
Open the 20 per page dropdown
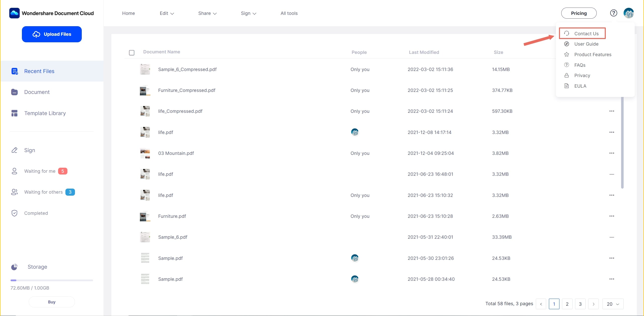point(613,304)
